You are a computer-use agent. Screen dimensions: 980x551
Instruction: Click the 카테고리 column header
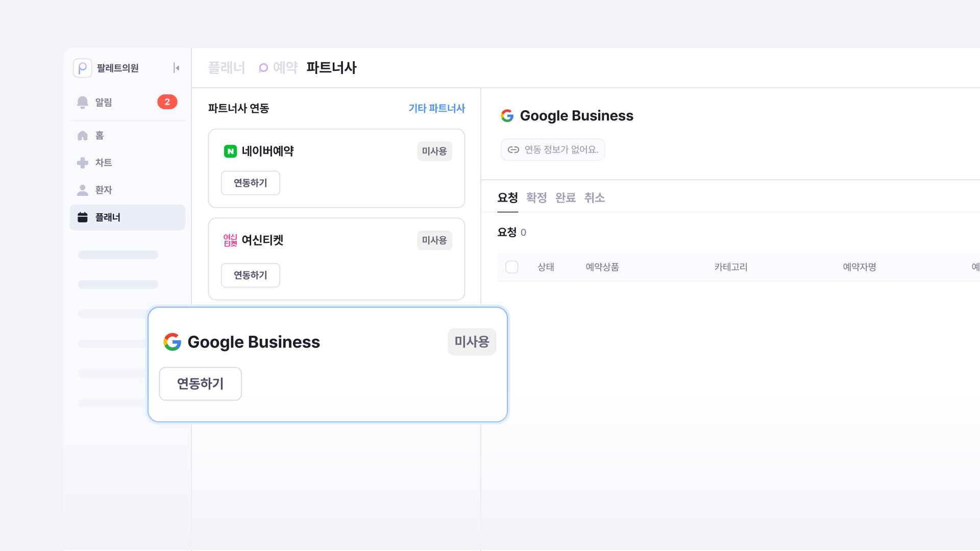pos(731,267)
